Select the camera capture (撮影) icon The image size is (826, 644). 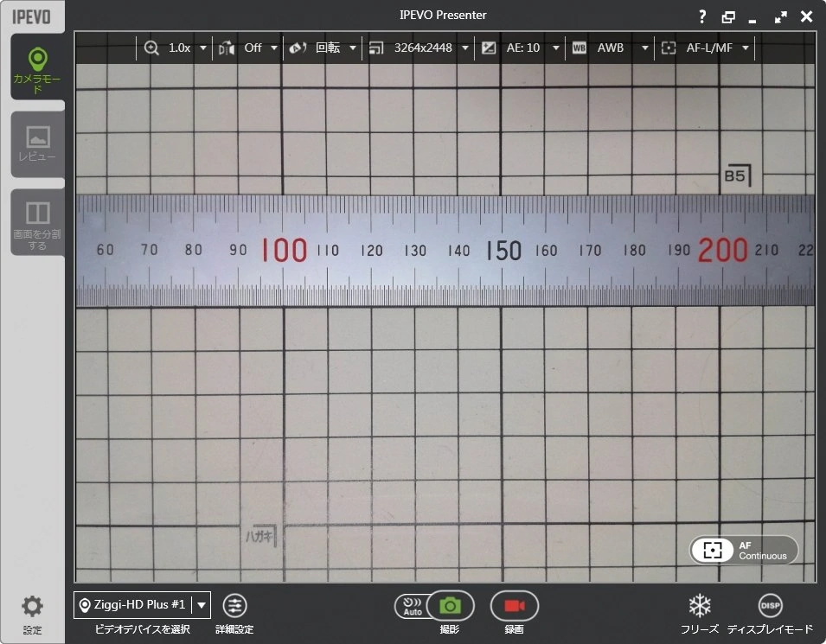(x=449, y=605)
